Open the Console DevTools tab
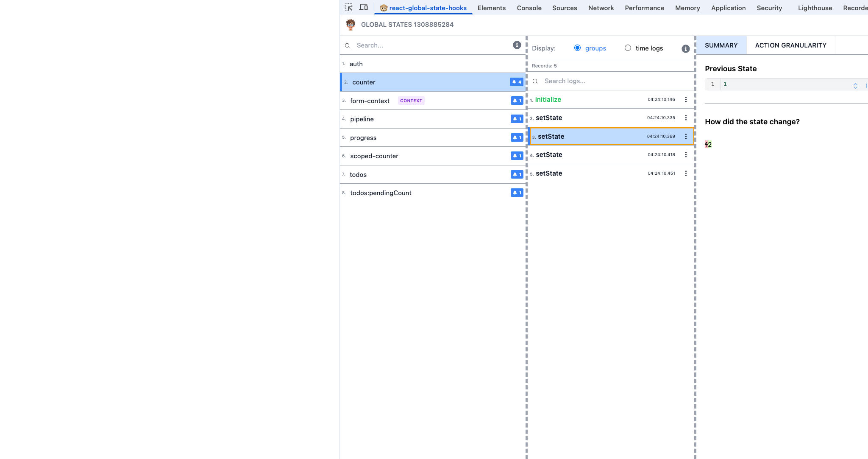The width and height of the screenshot is (868, 459). (x=529, y=8)
